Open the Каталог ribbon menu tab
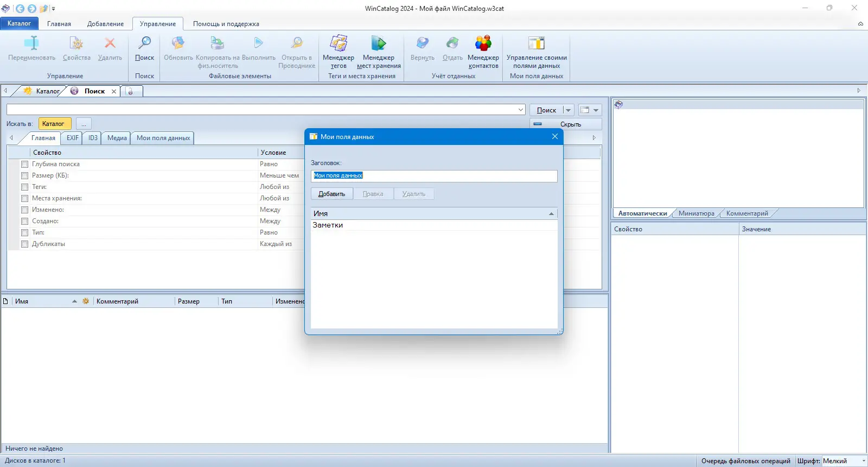The height and width of the screenshot is (467, 868). coord(19,23)
